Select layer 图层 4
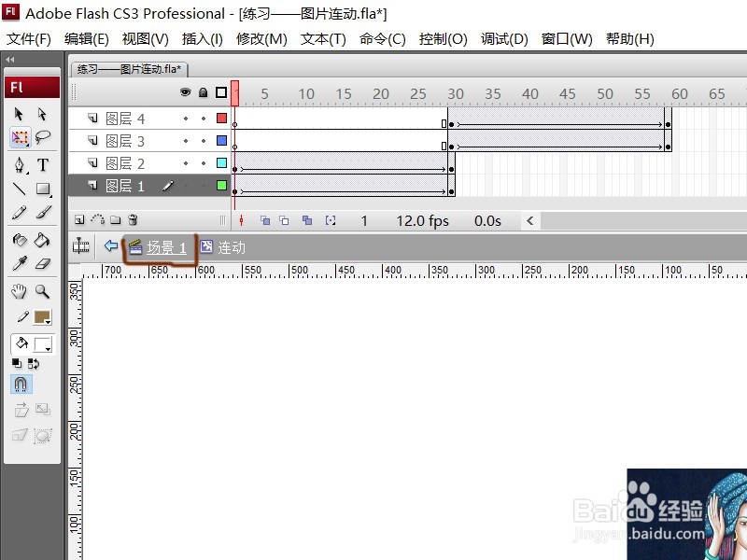The image size is (747, 560). [x=125, y=119]
